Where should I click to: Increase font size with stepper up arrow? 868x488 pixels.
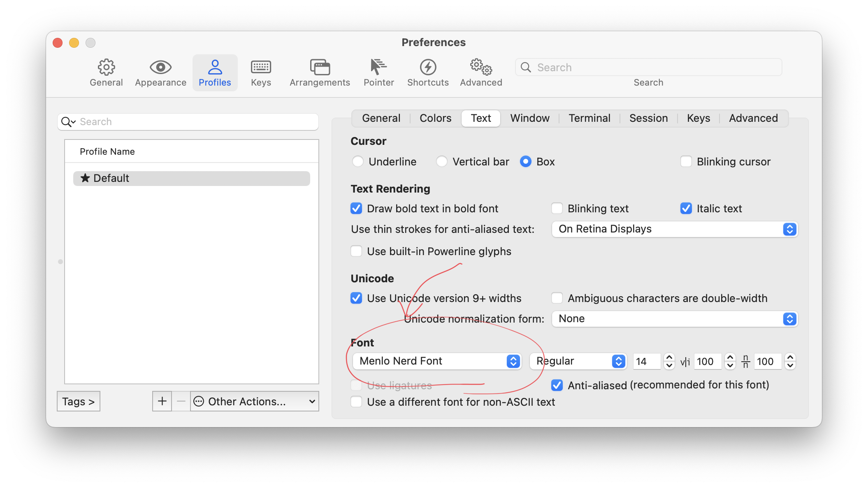pos(669,358)
